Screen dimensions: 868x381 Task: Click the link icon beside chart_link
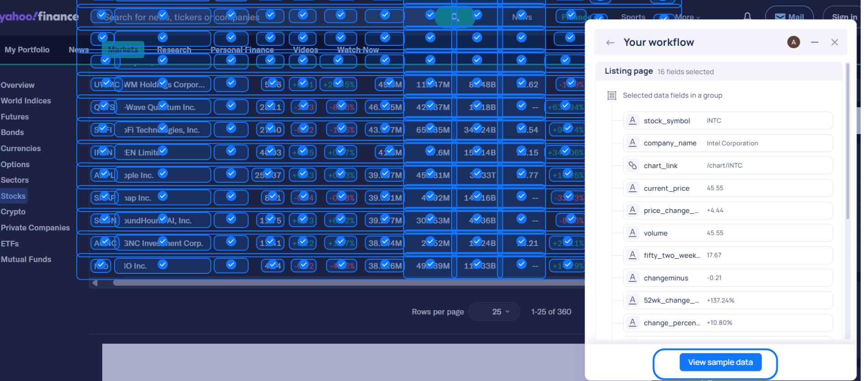point(633,165)
